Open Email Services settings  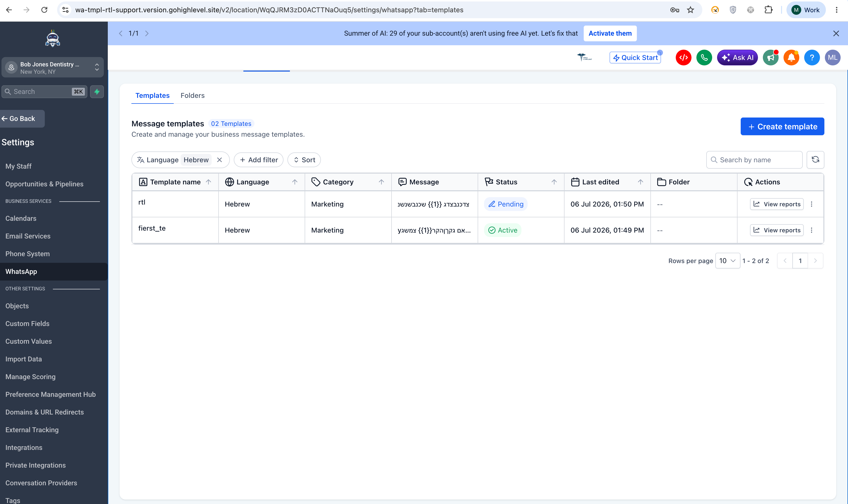click(28, 236)
